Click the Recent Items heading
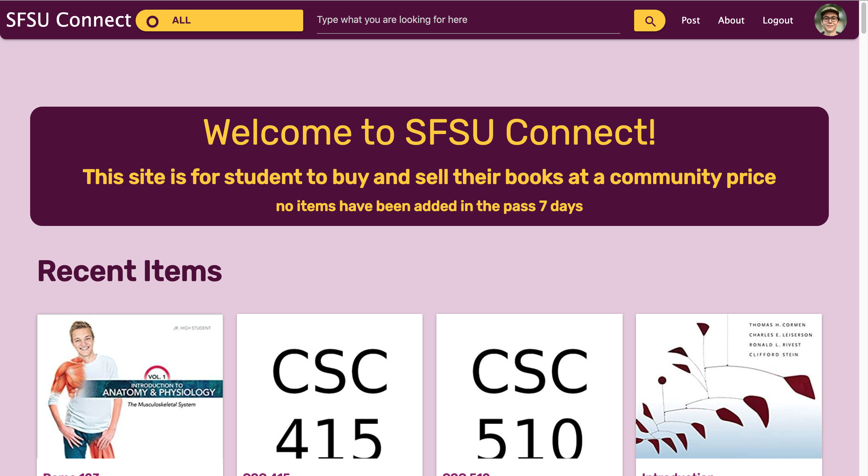This screenshot has width=868, height=476. coord(130,271)
